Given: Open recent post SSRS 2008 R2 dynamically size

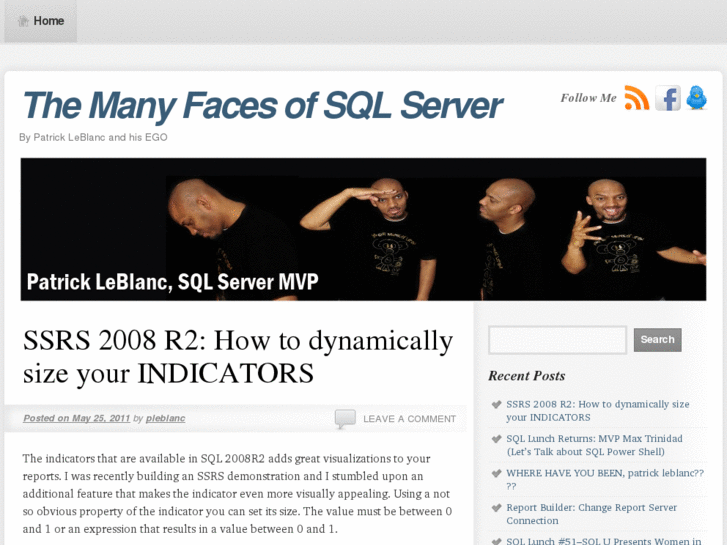Looking at the screenshot, I should [598, 410].
